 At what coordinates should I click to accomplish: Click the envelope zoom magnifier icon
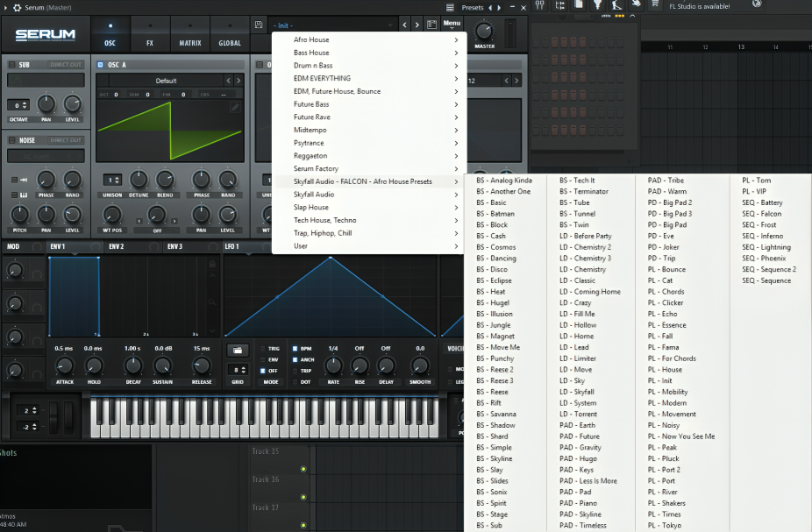[212, 301]
